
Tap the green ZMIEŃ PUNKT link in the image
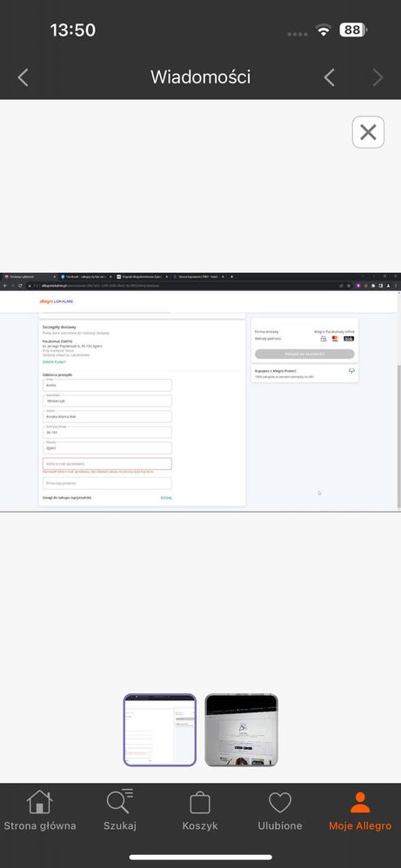coord(54,362)
